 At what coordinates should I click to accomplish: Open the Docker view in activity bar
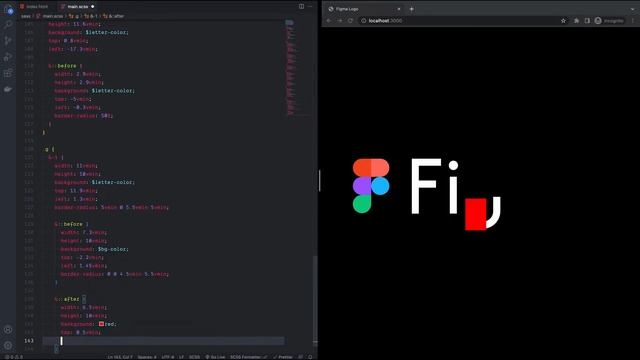[x=8, y=89]
